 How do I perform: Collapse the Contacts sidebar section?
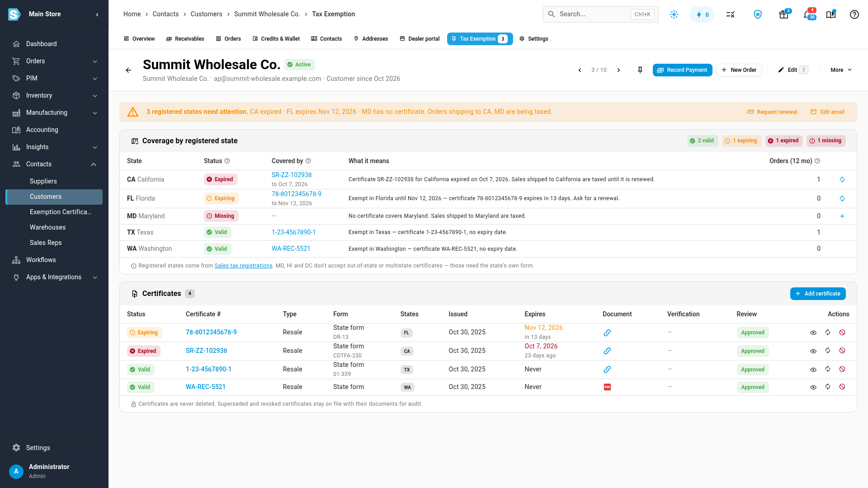(54, 164)
